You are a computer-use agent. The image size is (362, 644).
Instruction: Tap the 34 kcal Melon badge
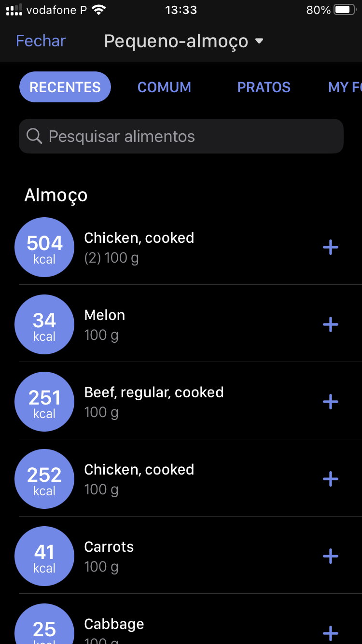pos(44,324)
